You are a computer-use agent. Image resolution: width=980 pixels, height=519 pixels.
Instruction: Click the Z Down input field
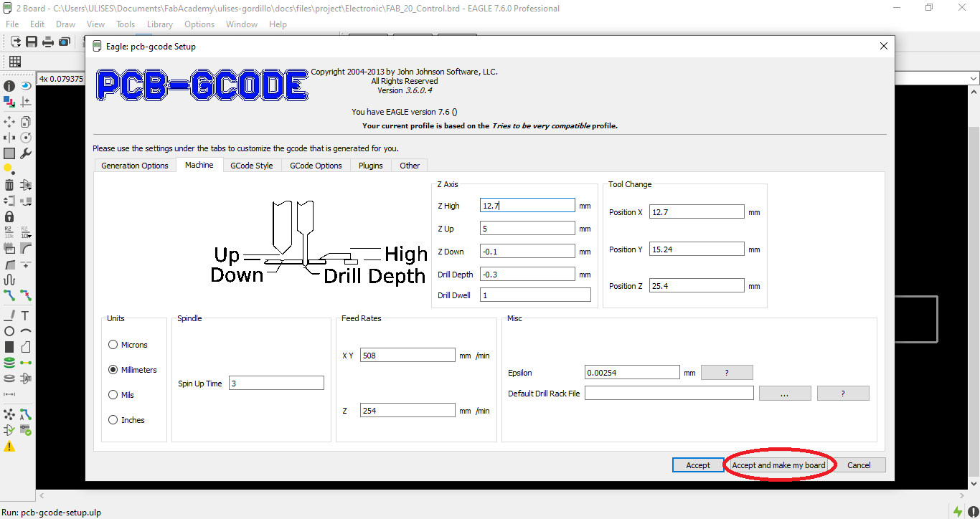pos(527,252)
